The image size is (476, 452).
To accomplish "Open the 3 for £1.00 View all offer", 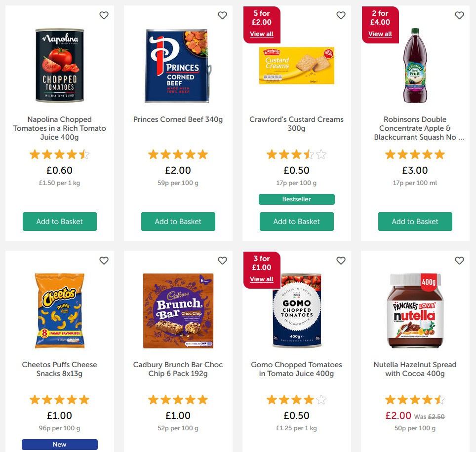I will 261,279.
